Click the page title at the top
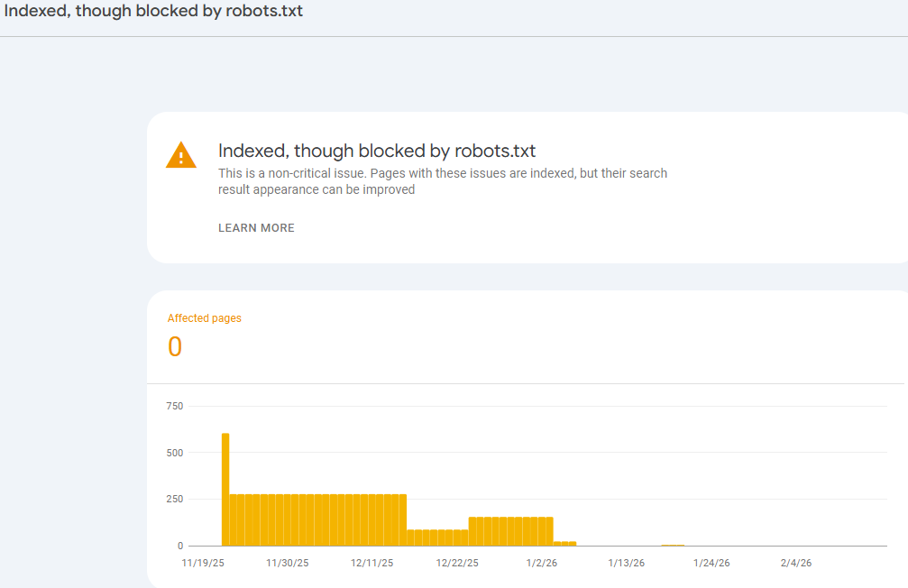The width and height of the screenshot is (908, 588). tap(154, 13)
